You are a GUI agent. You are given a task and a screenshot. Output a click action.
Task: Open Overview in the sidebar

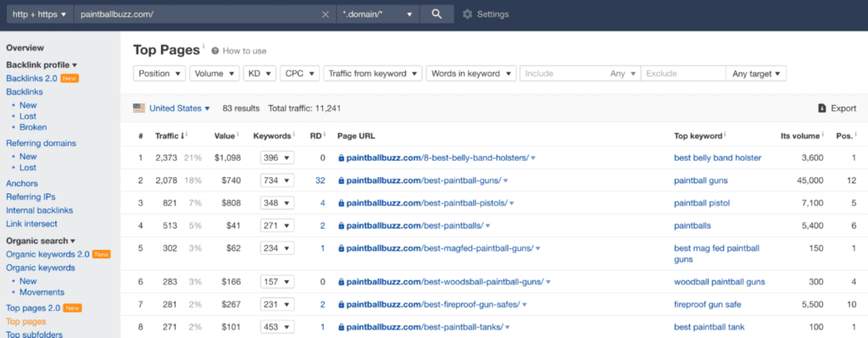click(x=25, y=47)
